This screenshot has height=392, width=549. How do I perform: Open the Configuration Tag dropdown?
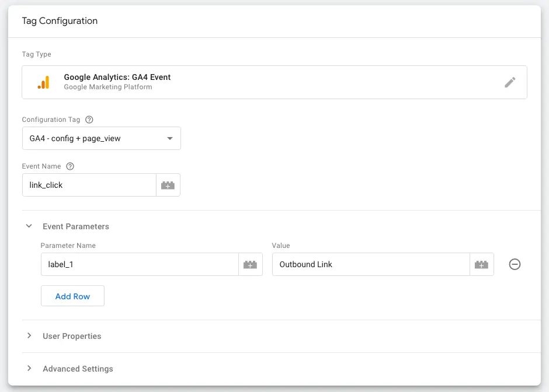[102, 138]
